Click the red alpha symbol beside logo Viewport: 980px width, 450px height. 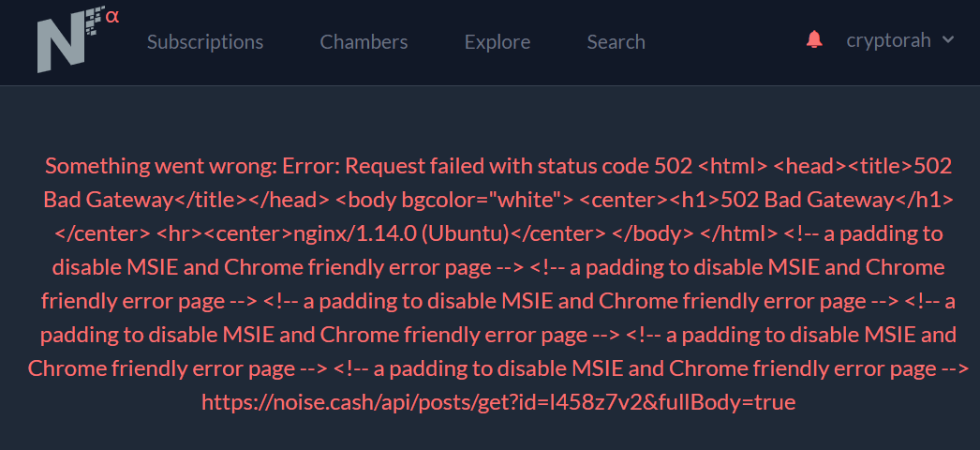click(x=112, y=16)
